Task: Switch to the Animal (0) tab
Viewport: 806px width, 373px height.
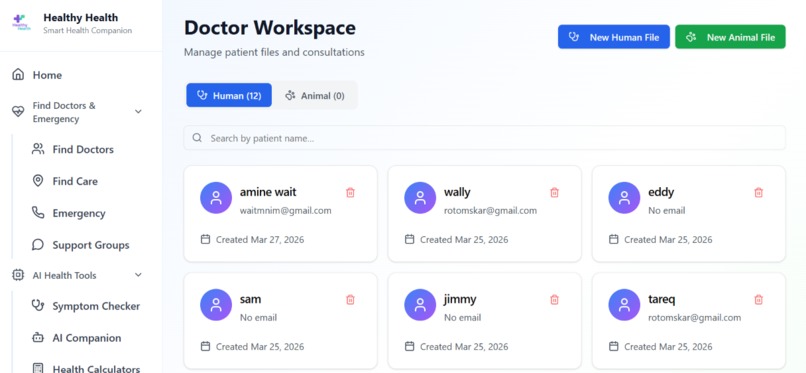Action: (x=315, y=96)
